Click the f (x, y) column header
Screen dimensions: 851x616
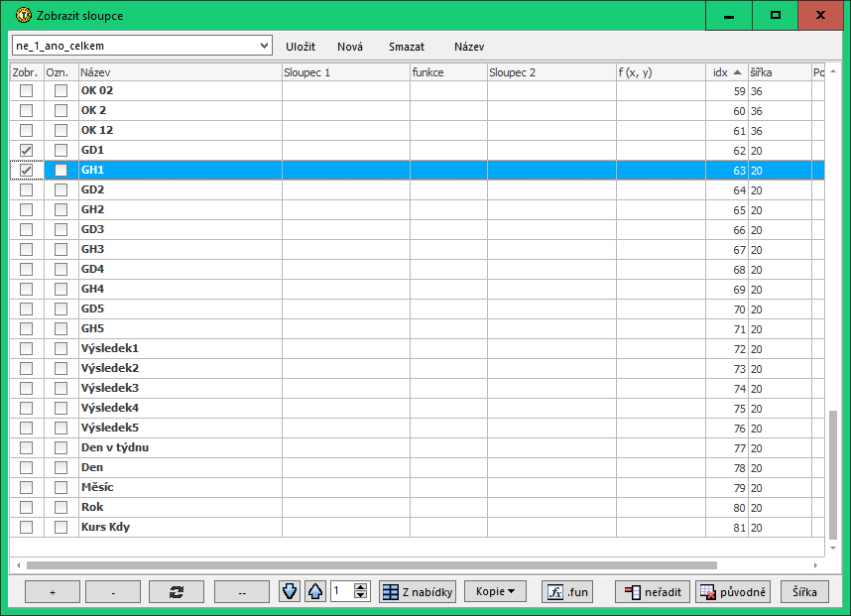coord(661,72)
